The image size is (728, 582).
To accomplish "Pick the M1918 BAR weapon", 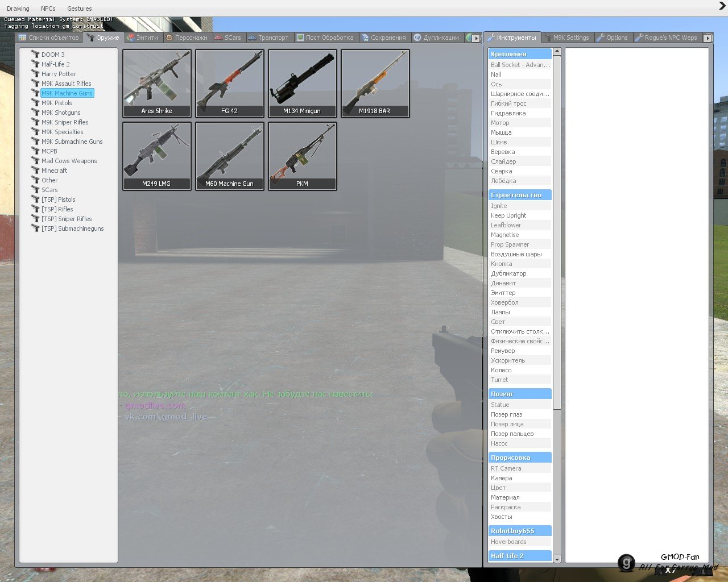I will (375, 84).
